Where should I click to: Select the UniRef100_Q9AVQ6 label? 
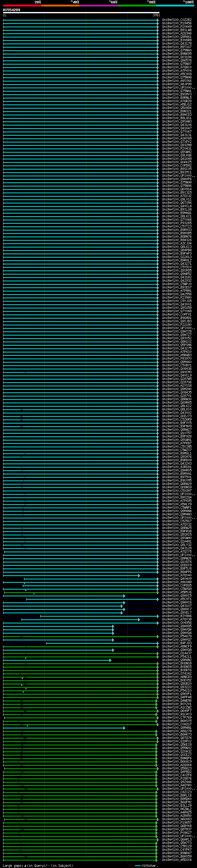177,629
